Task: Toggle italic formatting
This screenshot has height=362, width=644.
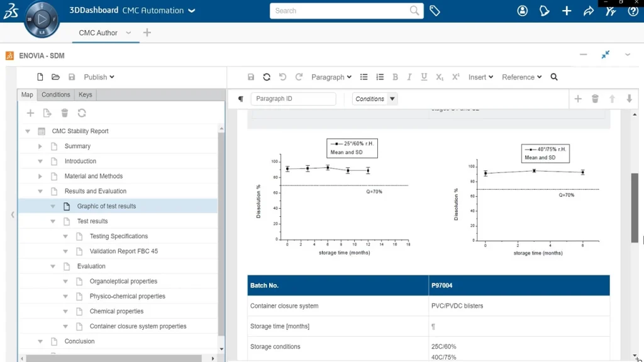Action: tap(409, 77)
